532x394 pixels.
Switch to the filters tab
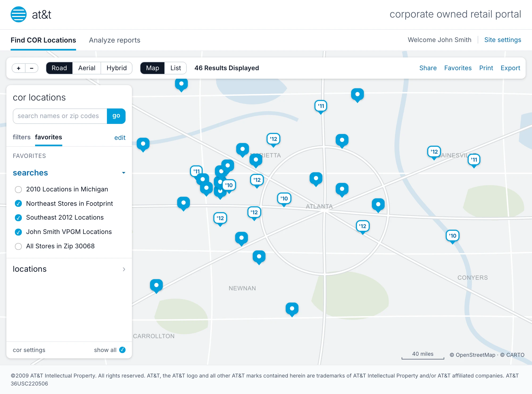click(22, 137)
